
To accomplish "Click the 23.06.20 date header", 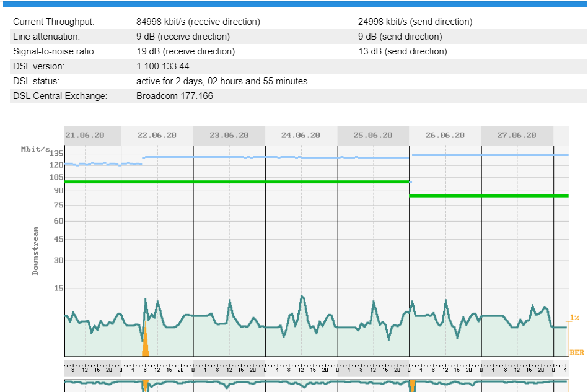I will click(x=229, y=135).
